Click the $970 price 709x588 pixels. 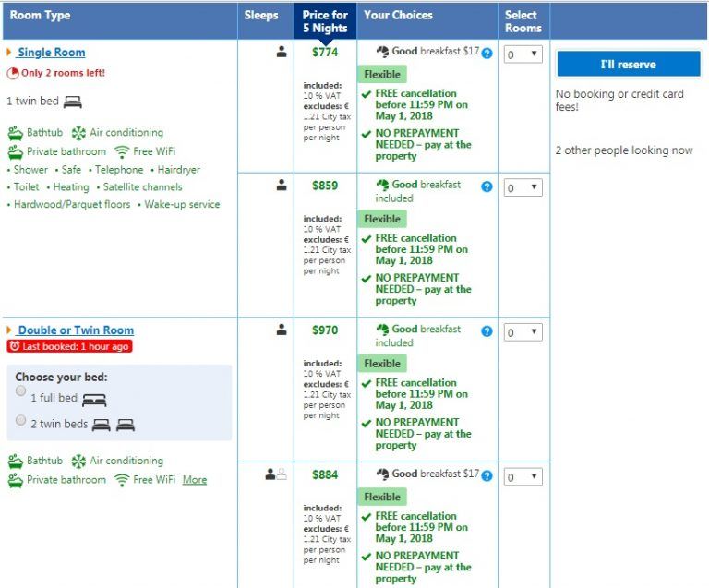tap(325, 330)
